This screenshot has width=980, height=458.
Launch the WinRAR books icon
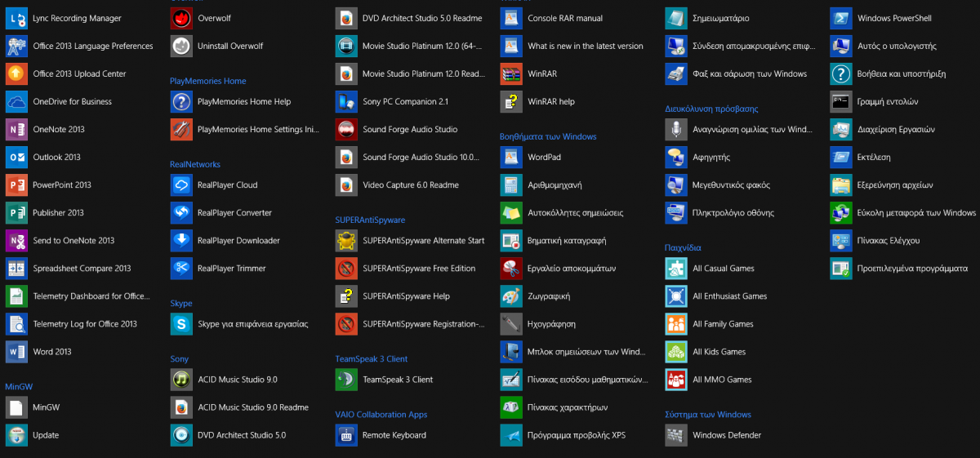[x=511, y=73]
